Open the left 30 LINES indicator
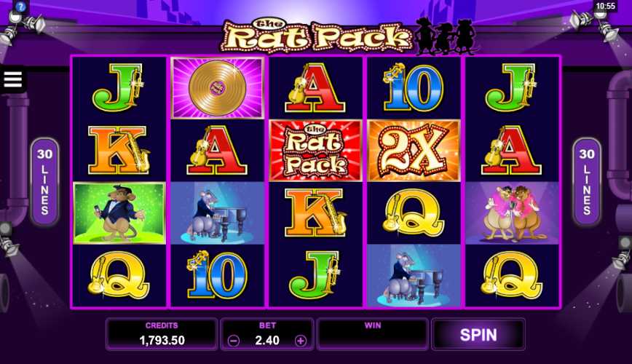 tap(44, 181)
